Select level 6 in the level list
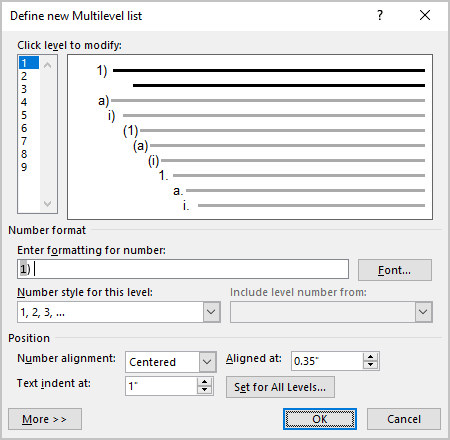The height and width of the screenshot is (440, 450). 29,128
